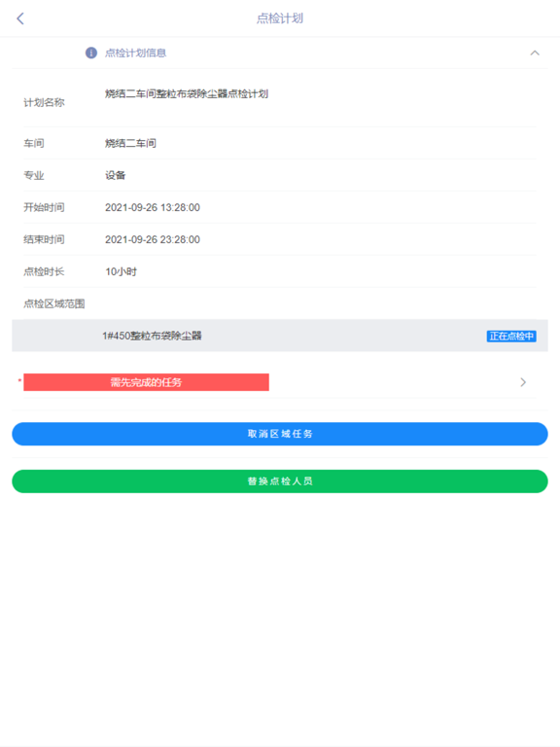Viewport: 560px width, 747px height.
Task: Select start time 2021-09-26 13:28:00
Action: tap(153, 207)
